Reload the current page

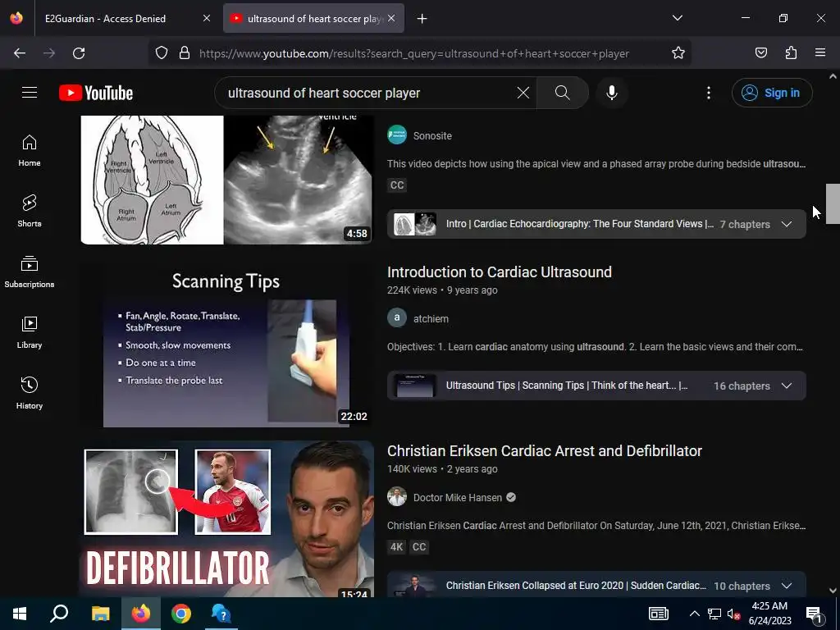tap(79, 53)
